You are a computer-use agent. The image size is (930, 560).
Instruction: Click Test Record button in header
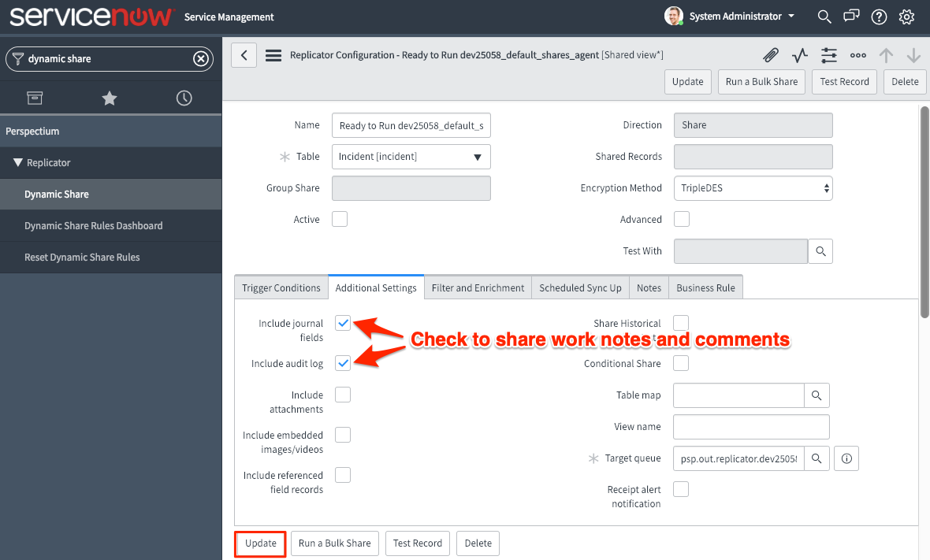(x=845, y=82)
